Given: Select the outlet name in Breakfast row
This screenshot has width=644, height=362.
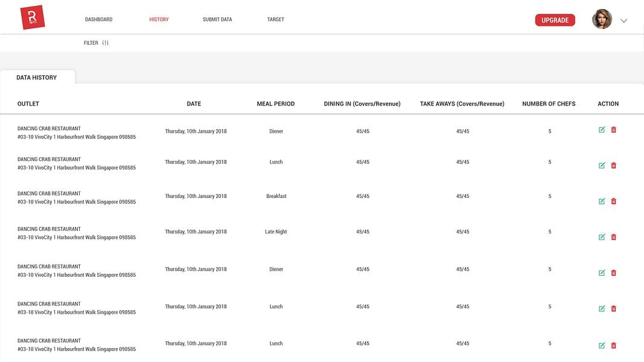Looking at the screenshot, I should coord(49,193).
